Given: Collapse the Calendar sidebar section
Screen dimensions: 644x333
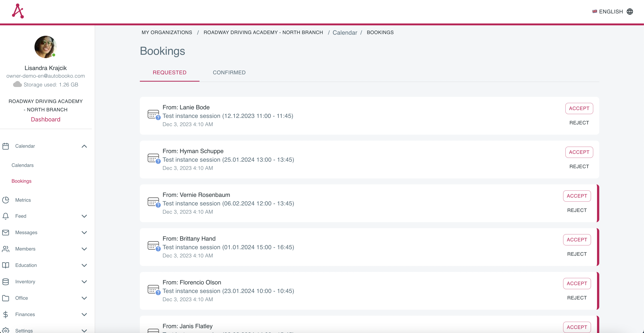Looking at the screenshot, I should coord(84,146).
